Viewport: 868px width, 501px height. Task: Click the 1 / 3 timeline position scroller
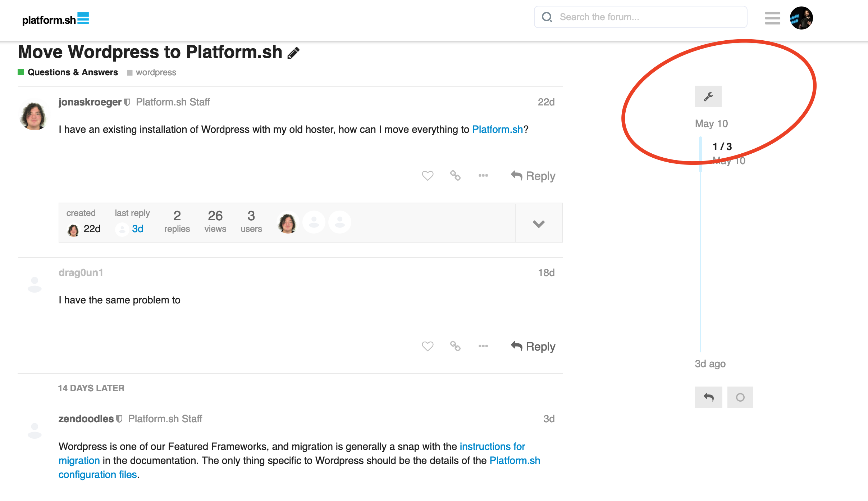(x=722, y=147)
